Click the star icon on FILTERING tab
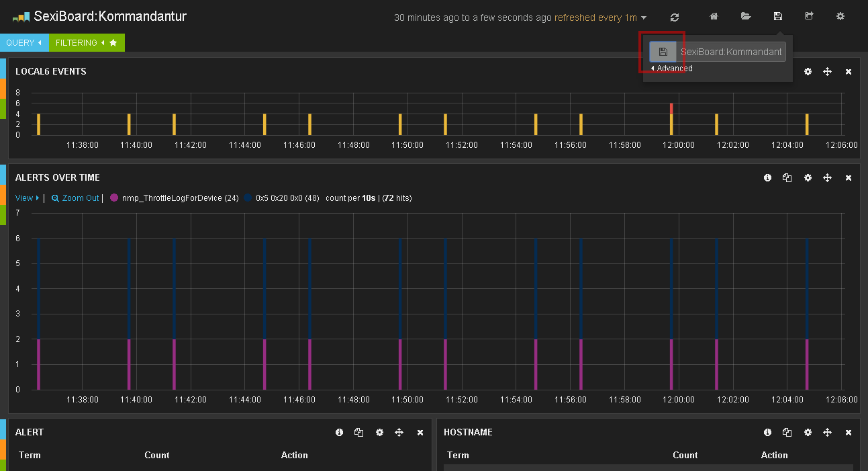Screen dimensions: 868x471 (x=113, y=43)
